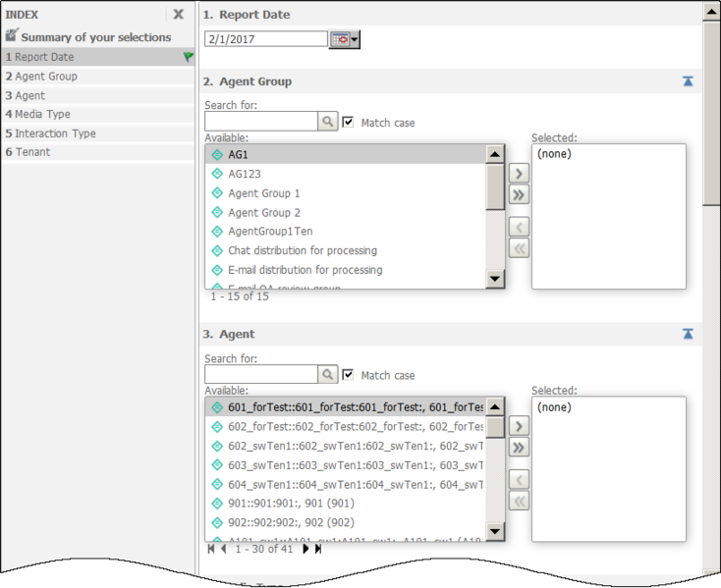Click the Agent Group search field
The height and width of the screenshot is (588, 721).
point(261,122)
